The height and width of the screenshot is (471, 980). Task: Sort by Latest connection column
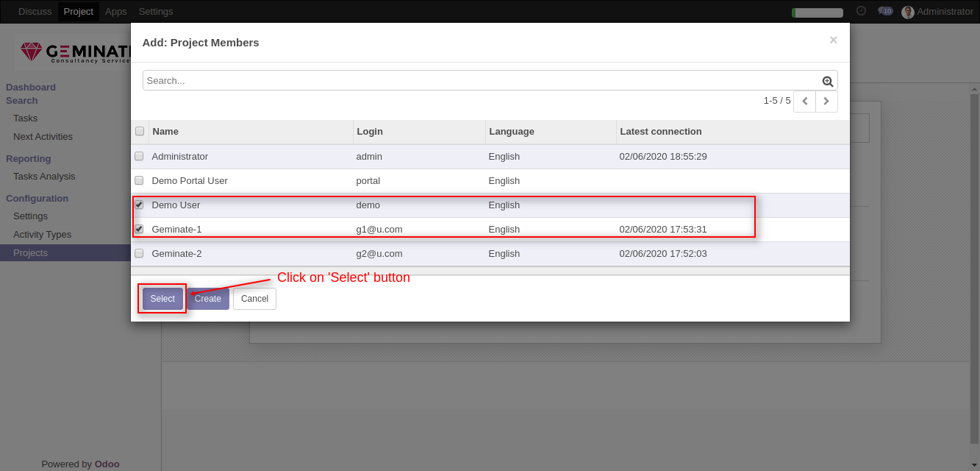(x=661, y=132)
